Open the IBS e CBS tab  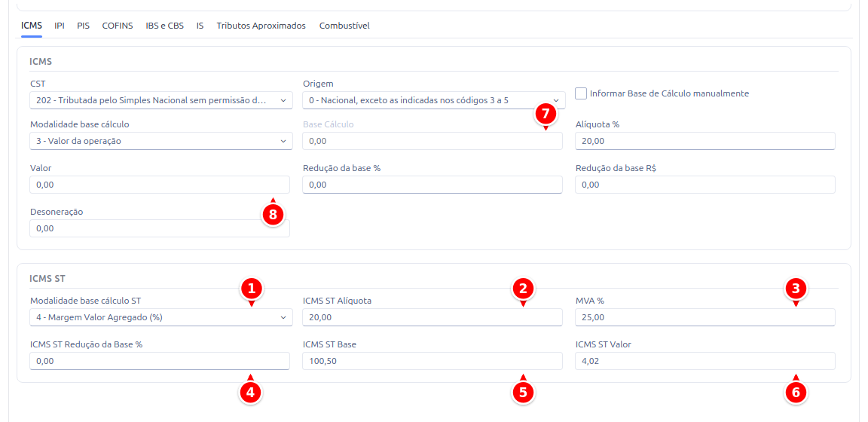164,26
